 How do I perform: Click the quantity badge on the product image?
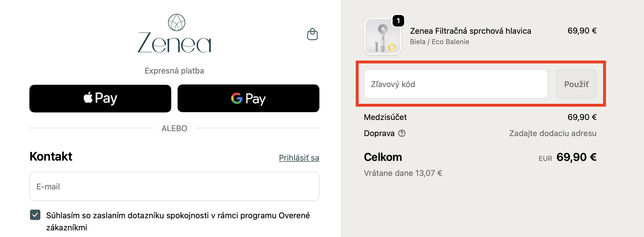398,21
